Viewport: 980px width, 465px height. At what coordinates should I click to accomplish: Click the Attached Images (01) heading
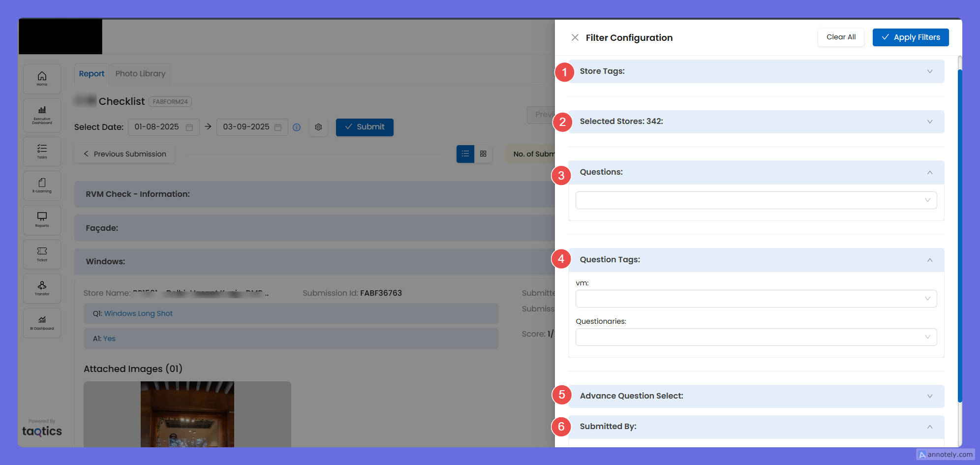(x=133, y=369)
